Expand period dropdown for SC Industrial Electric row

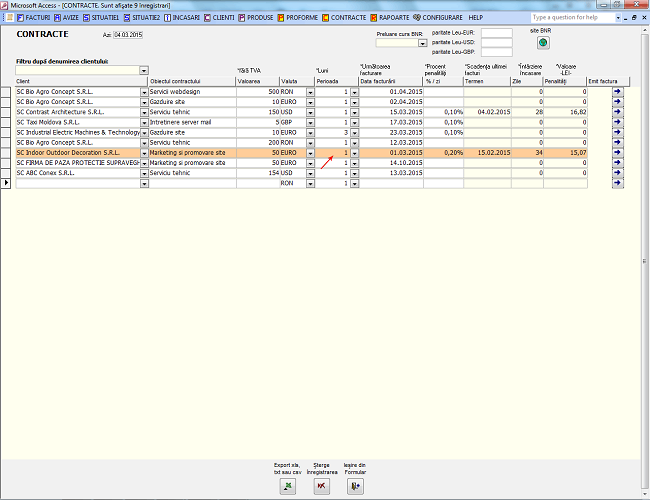[x=354, y=132]
